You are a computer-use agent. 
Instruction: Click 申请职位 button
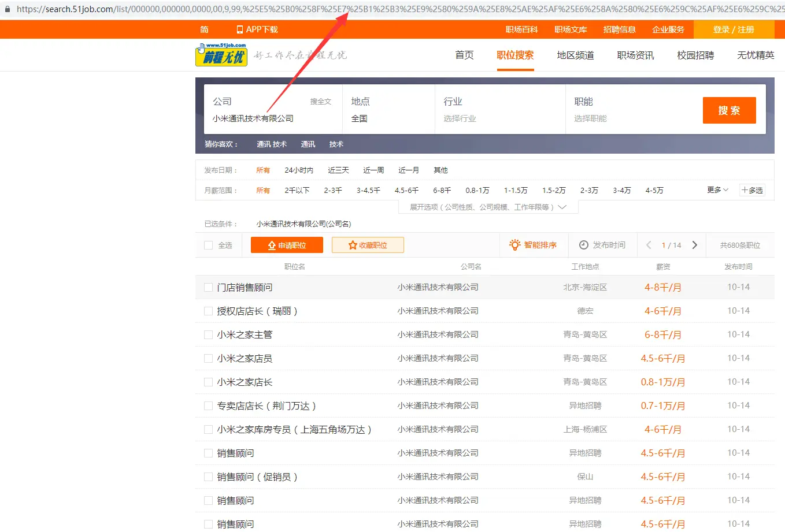pyautogui.click(x=287, y=245)
